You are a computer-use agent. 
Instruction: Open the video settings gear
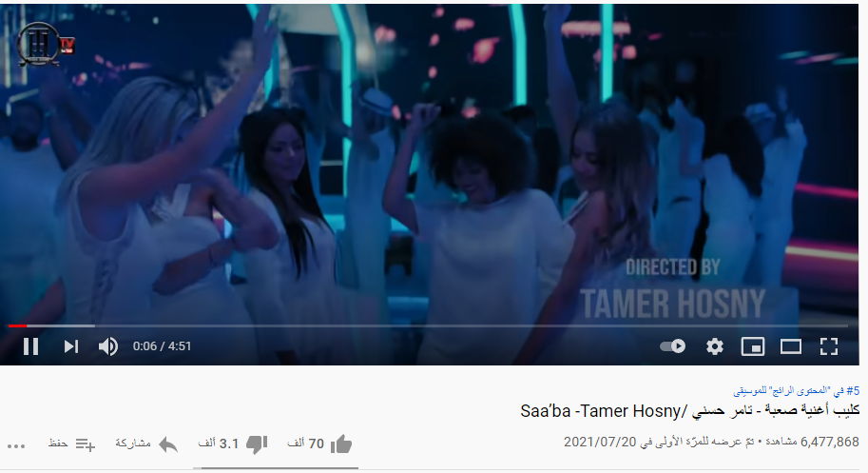715,346
